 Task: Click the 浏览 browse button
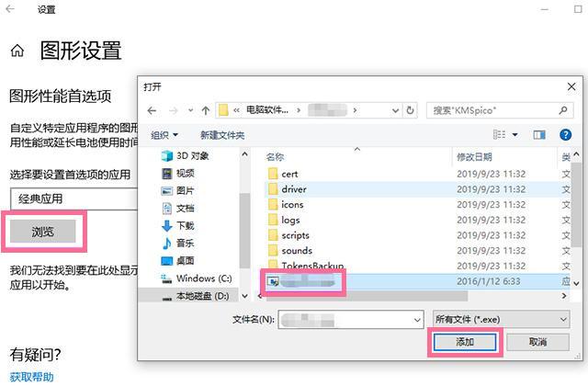point(43,232)
